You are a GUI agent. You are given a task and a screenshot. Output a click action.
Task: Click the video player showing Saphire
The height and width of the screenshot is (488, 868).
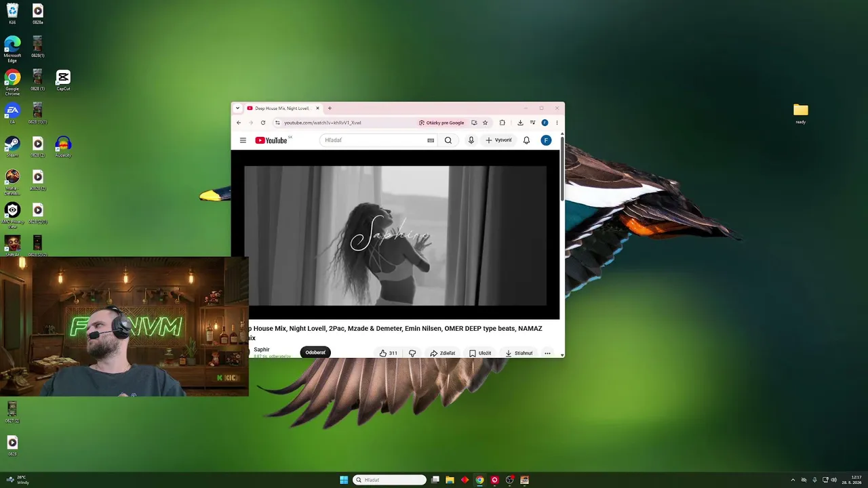395,235
